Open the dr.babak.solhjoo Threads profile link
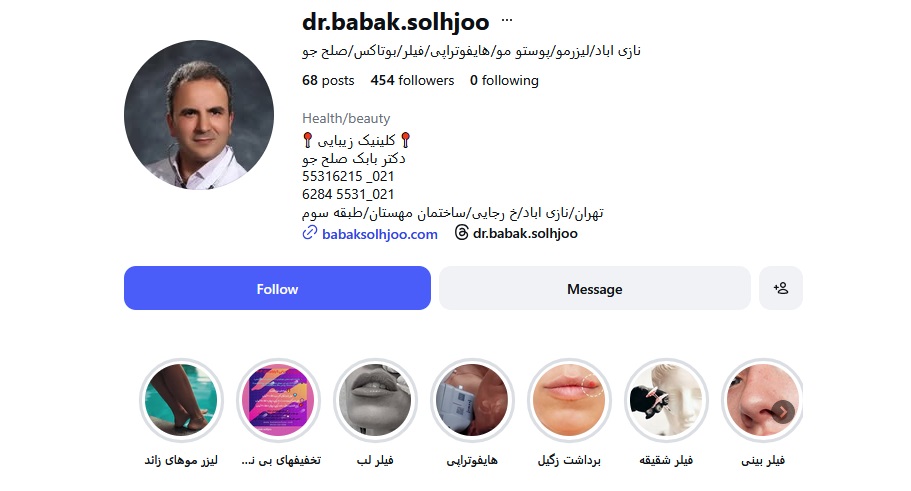 coord(525,234)
